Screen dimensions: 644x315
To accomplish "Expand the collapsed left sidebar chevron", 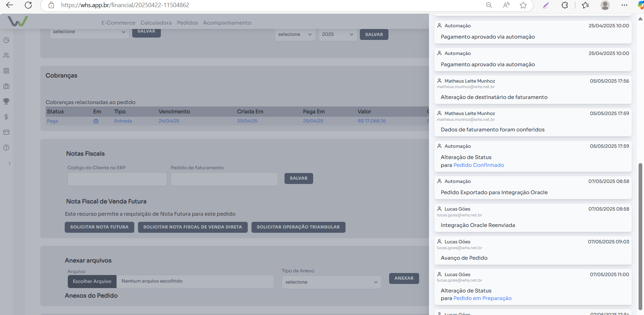I will click(x=10, y=163).
